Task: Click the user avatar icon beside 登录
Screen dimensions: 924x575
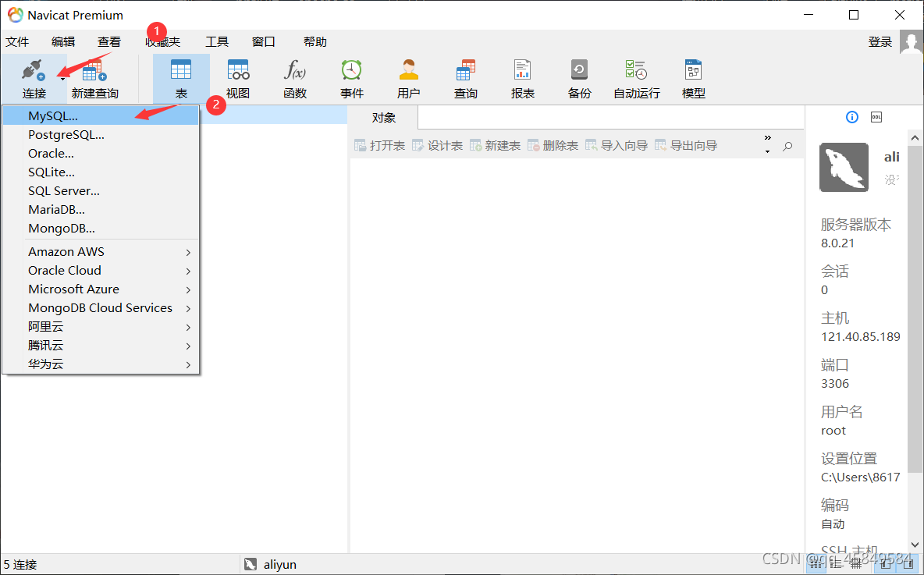Action: click(x=911, y=42)
